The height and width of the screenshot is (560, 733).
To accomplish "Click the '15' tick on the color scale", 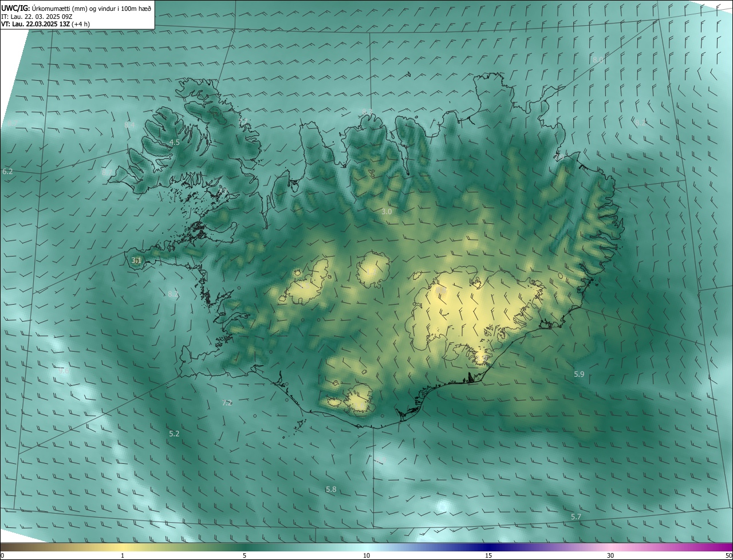I will coord(488,555).
